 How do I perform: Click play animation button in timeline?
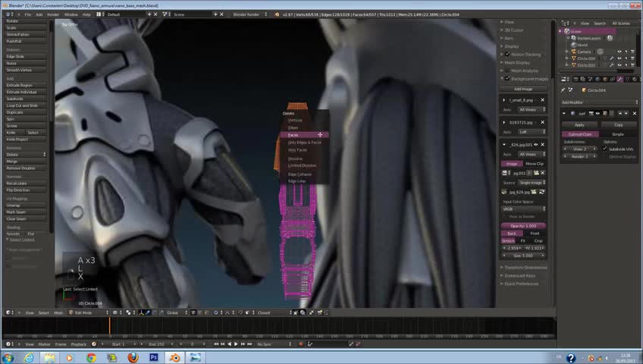coord(236,344)
